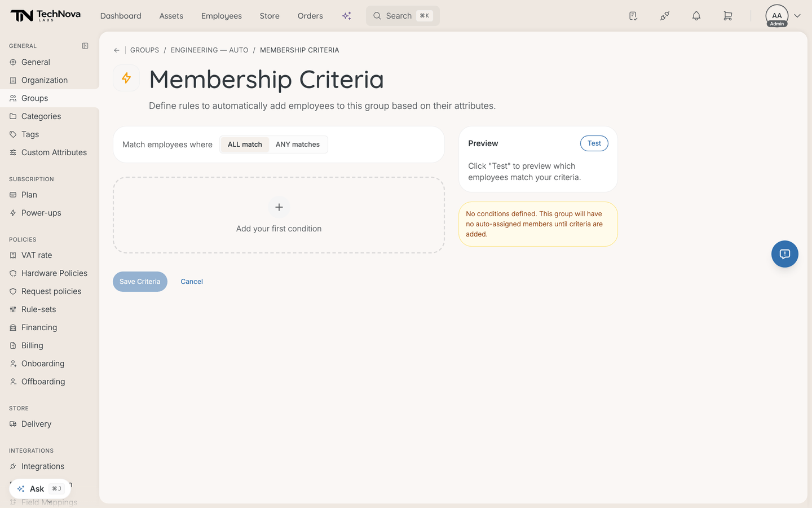This screenshot has width=812, height=508.
Task: Open General settings in sidebar
Action: click(x=50, y=62)
